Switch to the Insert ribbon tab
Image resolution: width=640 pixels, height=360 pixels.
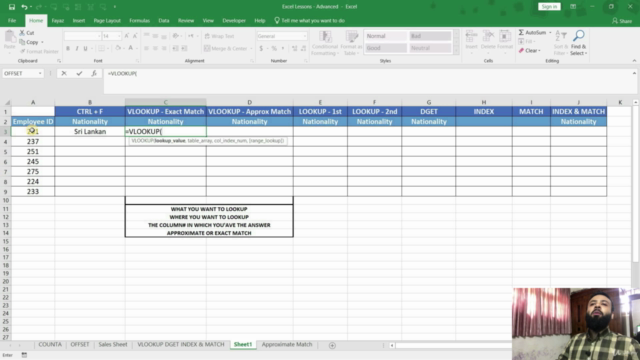tap(79, 20)
